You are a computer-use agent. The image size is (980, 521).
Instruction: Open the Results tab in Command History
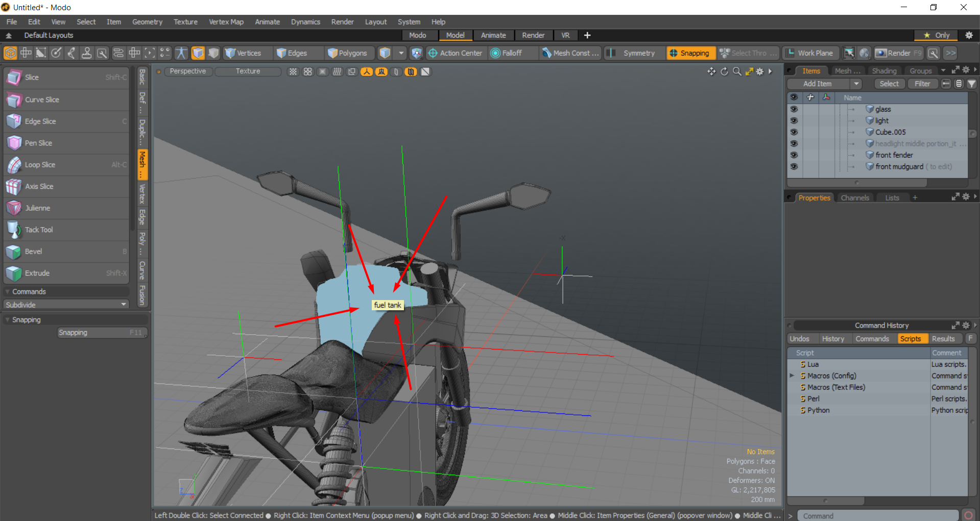pos(943,339)
